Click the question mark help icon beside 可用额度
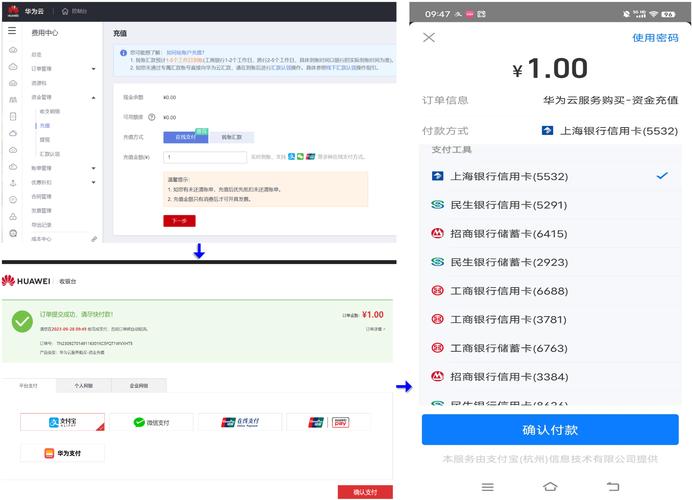 (151, 117)
